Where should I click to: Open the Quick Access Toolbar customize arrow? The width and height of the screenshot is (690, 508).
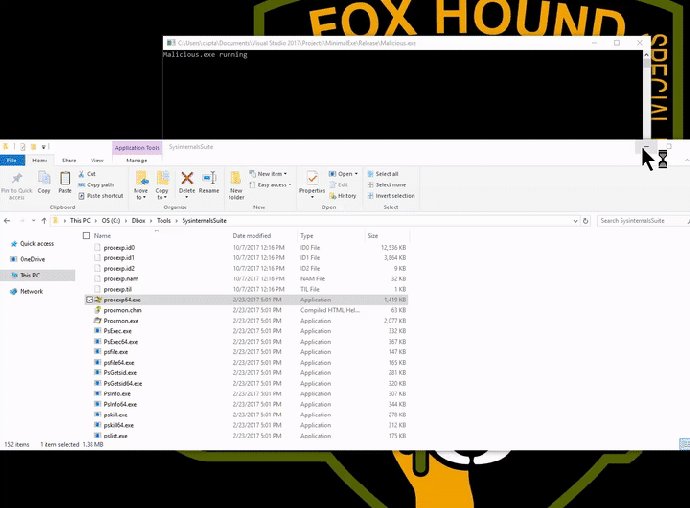pos(44,147)
